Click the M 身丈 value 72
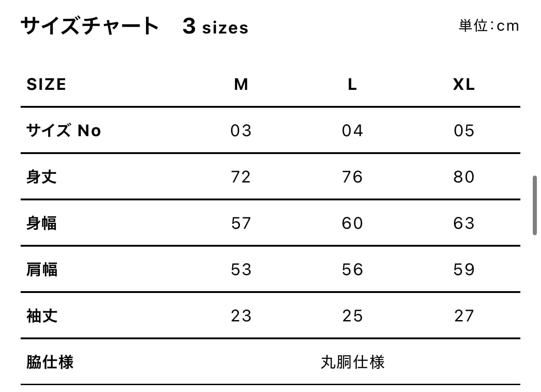 tap(241, 177)
